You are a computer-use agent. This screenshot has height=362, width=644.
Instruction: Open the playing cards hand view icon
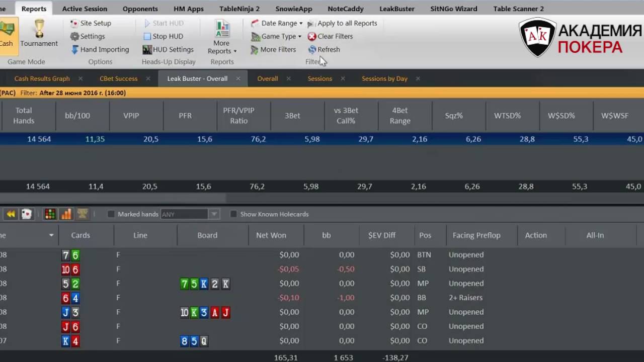coord(27,214)
